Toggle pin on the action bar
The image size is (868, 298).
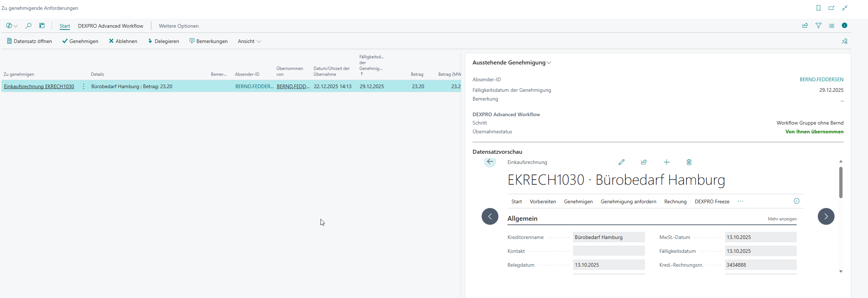845,41
